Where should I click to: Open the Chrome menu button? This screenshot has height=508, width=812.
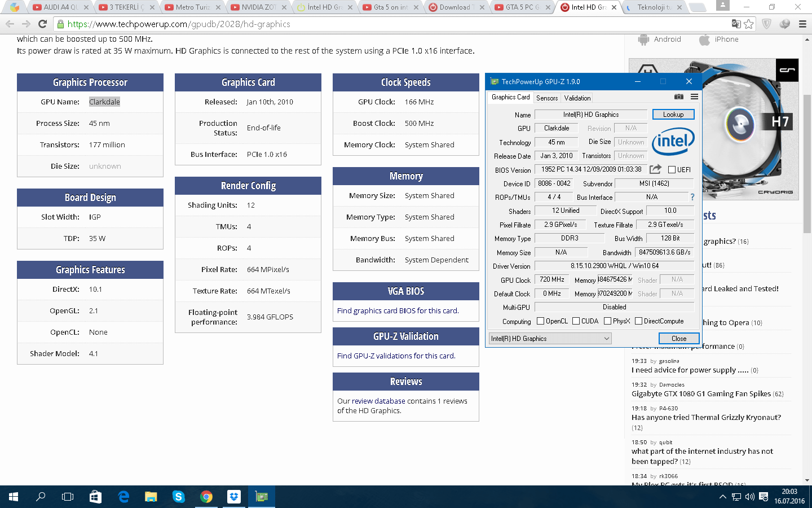(x=802, y=24)
